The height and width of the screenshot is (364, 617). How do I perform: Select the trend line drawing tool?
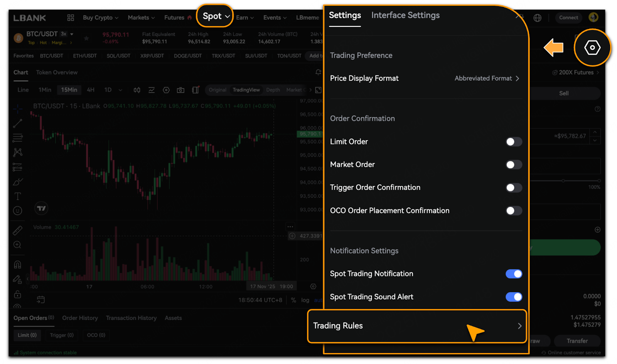(x=18, y=123)
